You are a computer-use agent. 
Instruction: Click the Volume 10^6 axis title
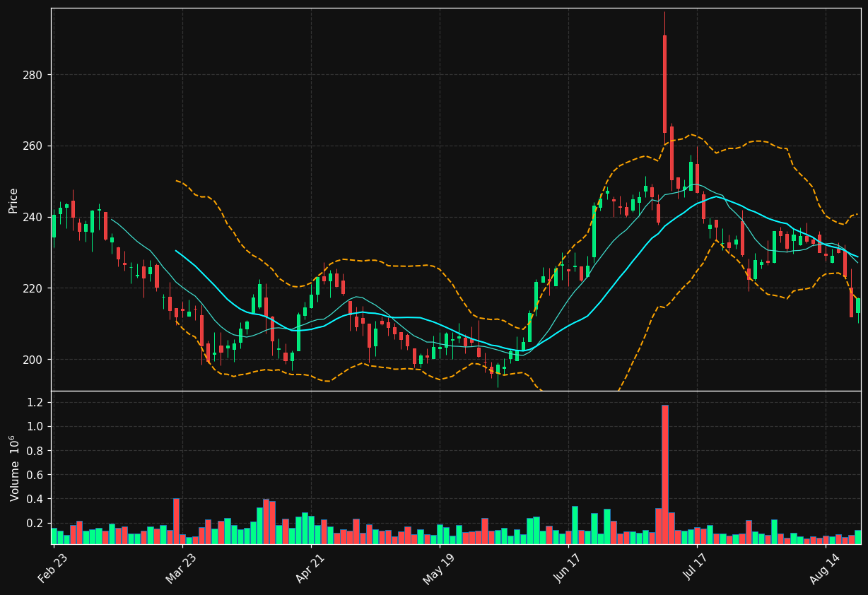click(13, 468)
